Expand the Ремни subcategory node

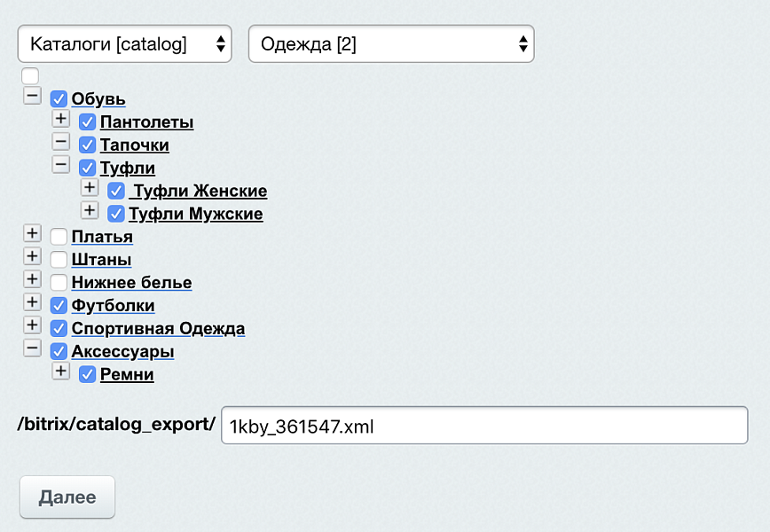[60, 371]
